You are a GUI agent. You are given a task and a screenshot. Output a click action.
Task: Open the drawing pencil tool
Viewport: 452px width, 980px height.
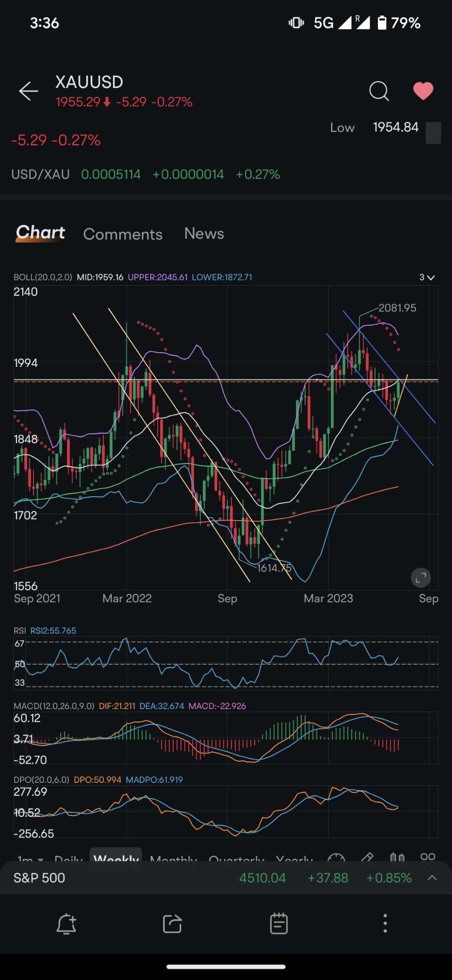click(x=367, y=858)
